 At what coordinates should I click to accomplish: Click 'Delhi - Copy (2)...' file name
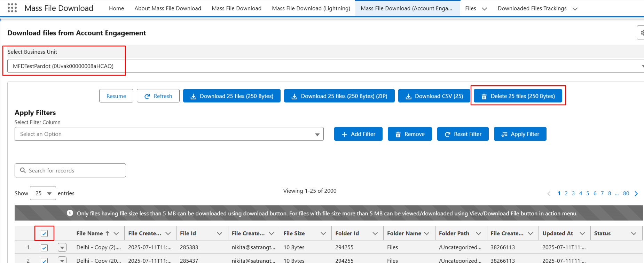99,247
